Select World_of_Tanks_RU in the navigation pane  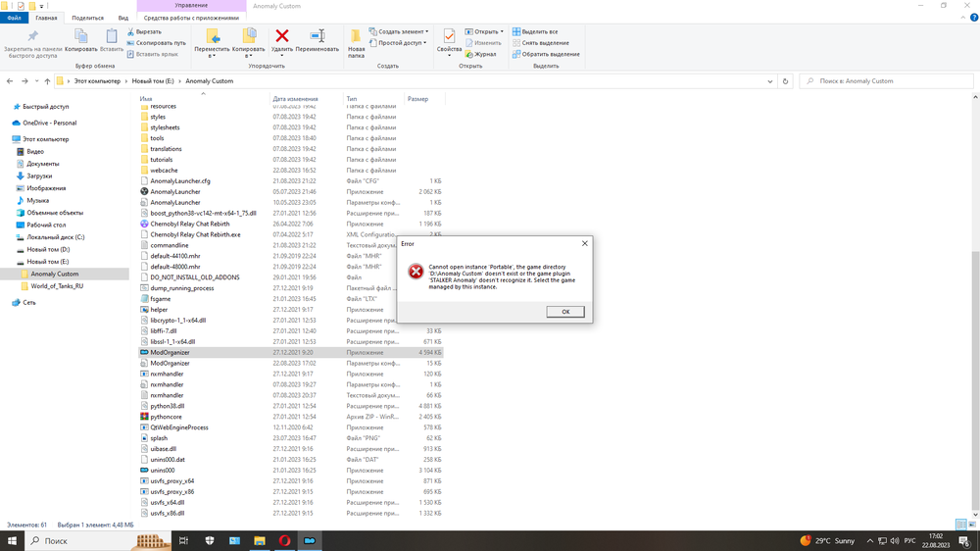click(57, 286)
